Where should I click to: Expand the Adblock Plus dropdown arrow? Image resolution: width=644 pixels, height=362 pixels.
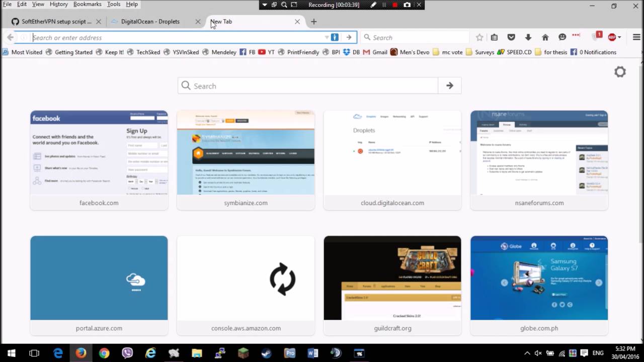click(619, 37)
